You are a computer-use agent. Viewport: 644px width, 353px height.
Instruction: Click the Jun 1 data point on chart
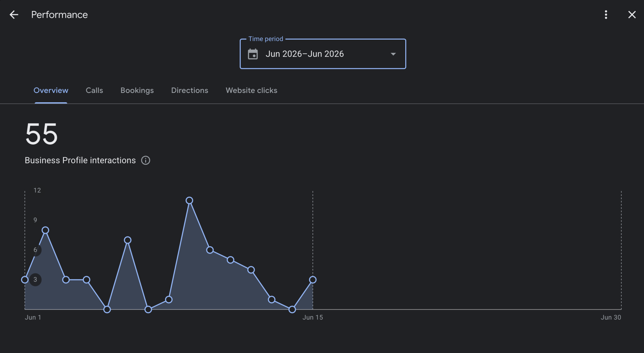coord(25,280)
